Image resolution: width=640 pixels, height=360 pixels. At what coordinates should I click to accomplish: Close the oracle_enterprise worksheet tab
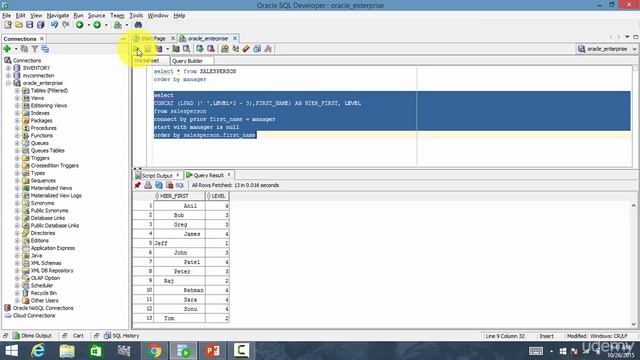point(235,38)
